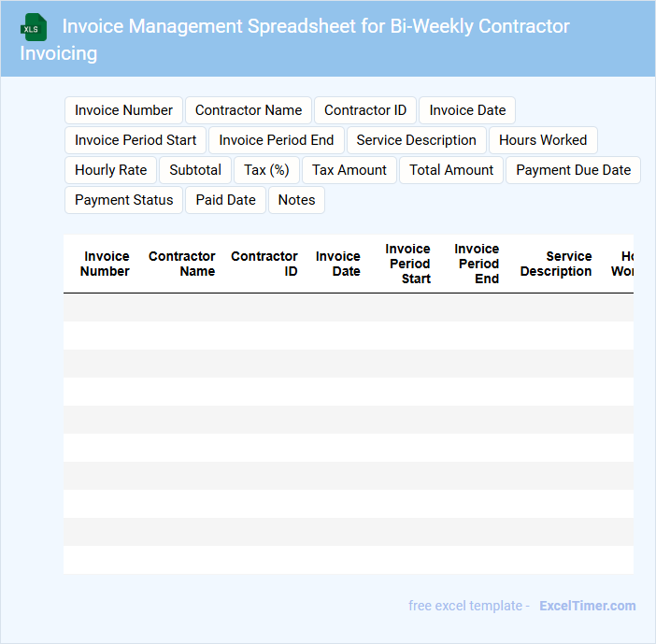
Task: Open the ExcelTimer.com link
Action: 588,606
